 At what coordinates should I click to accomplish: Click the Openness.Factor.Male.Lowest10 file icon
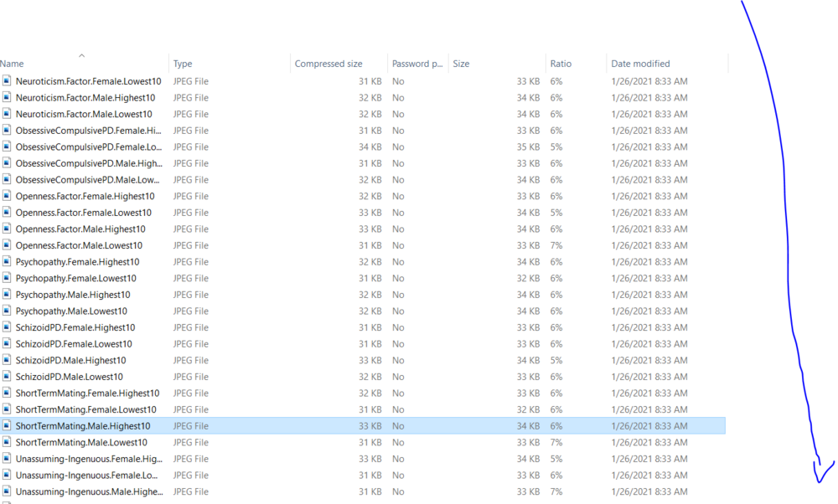point(7,245)
